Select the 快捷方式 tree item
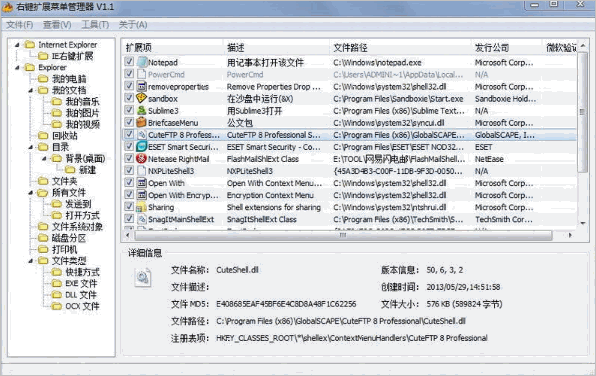 pos(82,272)
